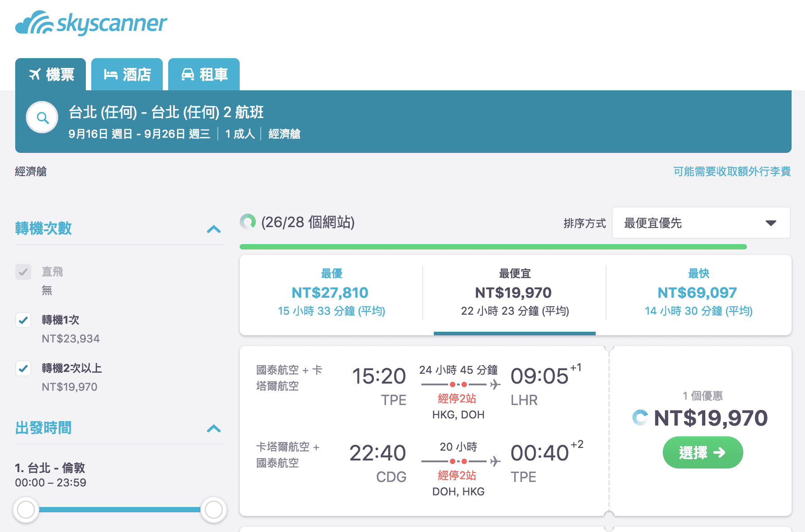Click the green search progress bar
The height and width of the screenshot is (532, 805).
point(493,247)
